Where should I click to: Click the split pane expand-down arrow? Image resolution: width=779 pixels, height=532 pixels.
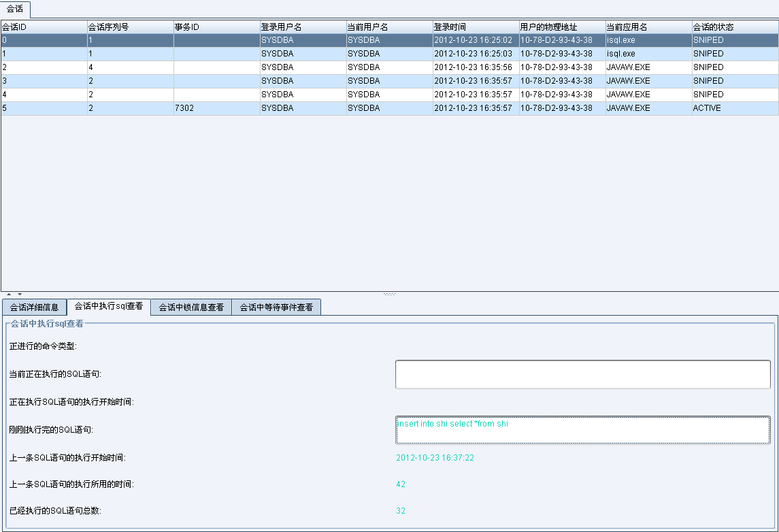pos(20,294)
